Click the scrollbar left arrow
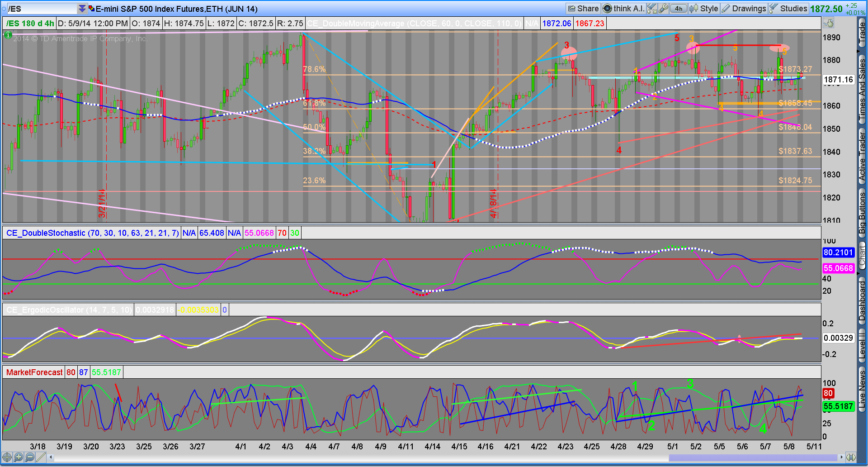 tap(51, 457)
